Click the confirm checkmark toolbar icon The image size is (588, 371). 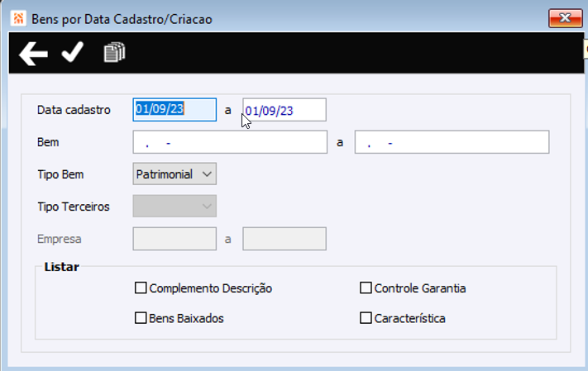click(73, 52)
